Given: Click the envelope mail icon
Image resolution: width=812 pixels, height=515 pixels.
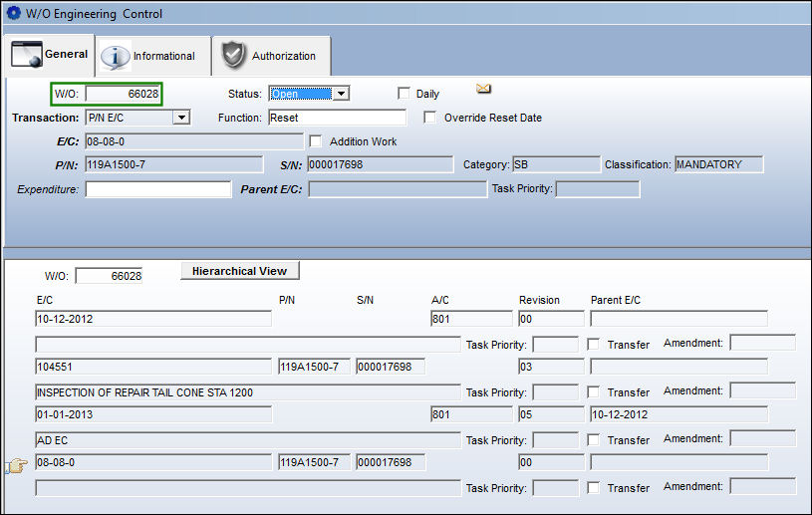Looking at the screenshot, I should click(483, 89).
